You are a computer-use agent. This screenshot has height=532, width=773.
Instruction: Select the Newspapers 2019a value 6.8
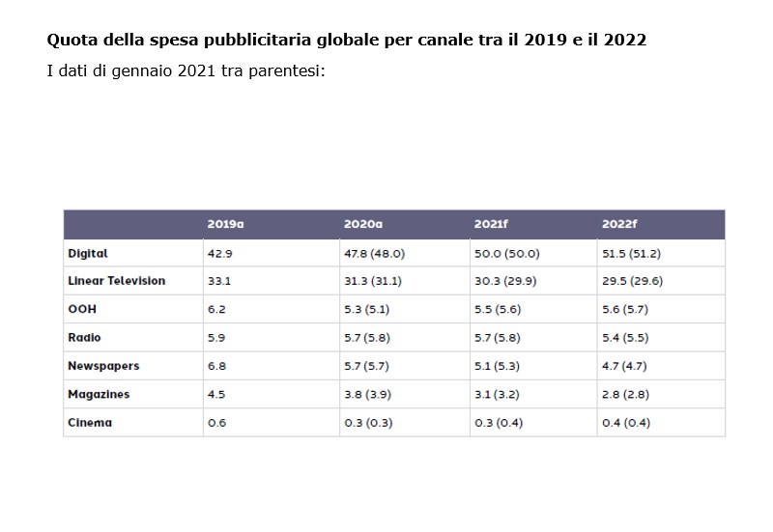tap(216, 366)
